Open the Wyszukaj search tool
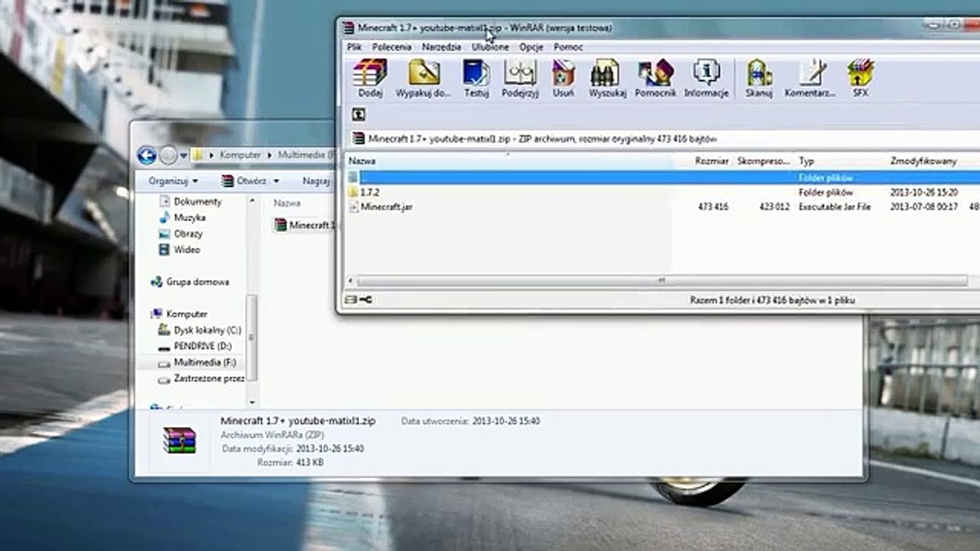This screenshot has width=980, height=551. click(607, 78)
